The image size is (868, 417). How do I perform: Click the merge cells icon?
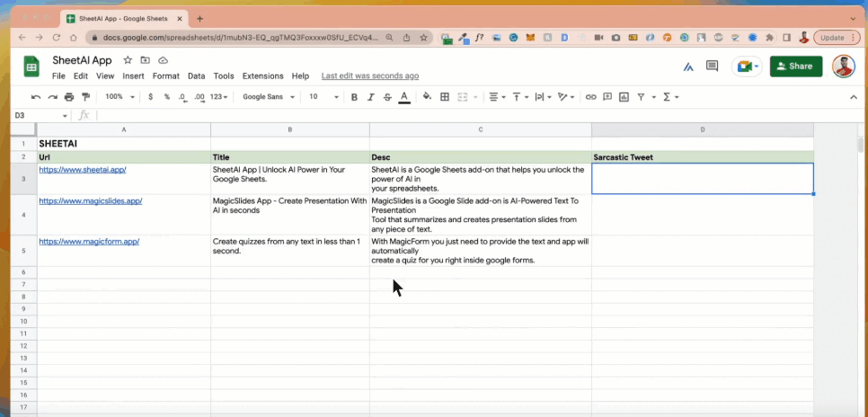tap(462, 97)
